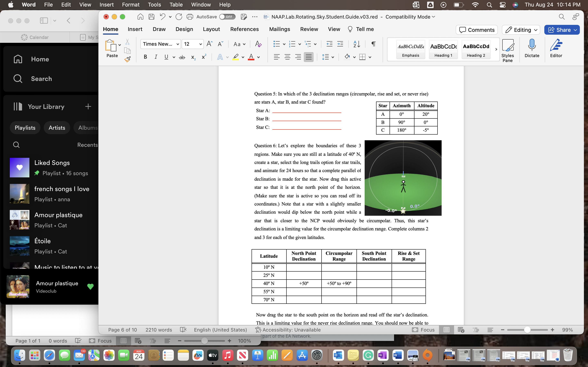Image resolution: width=588 pixels, height=367 pixels.
Task: Show paragraph marks with pilcrow icon
Action: click(x=373, y=44)
